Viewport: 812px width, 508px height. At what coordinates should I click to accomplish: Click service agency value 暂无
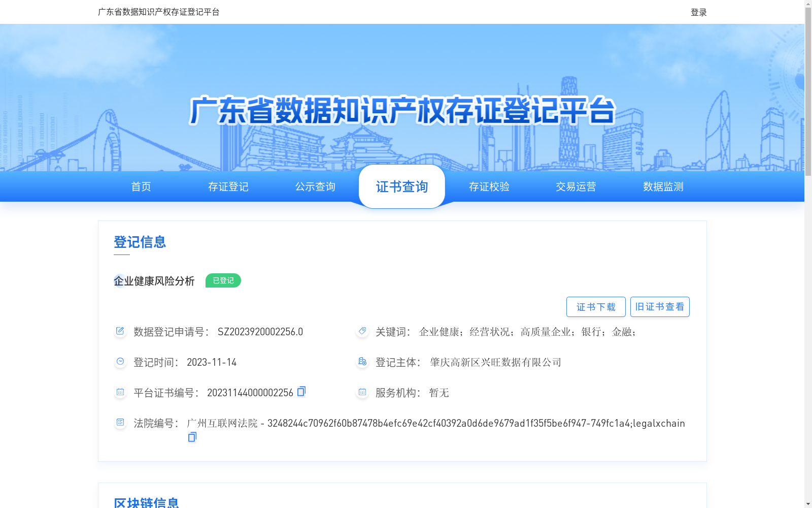coord(439,393)
